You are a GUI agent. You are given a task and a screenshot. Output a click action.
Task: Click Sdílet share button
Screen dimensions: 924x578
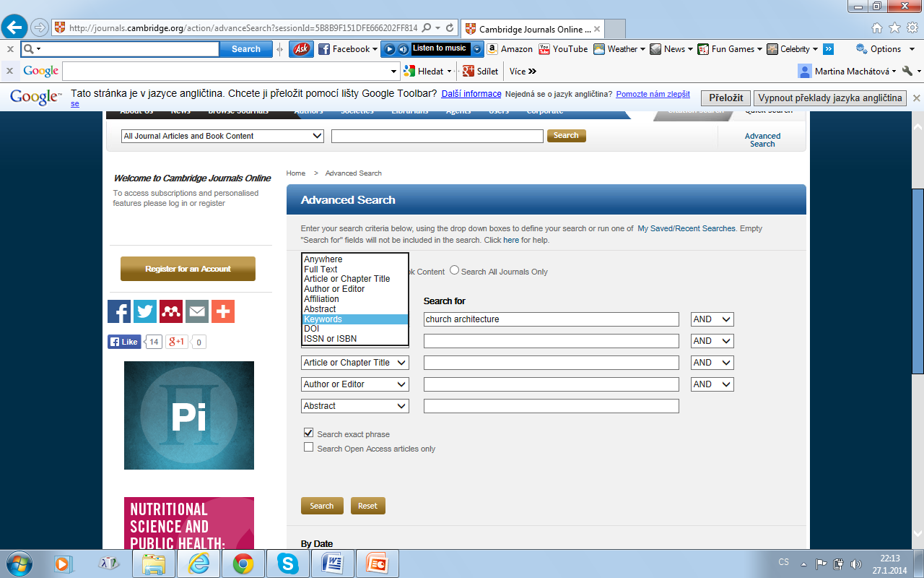481,72
